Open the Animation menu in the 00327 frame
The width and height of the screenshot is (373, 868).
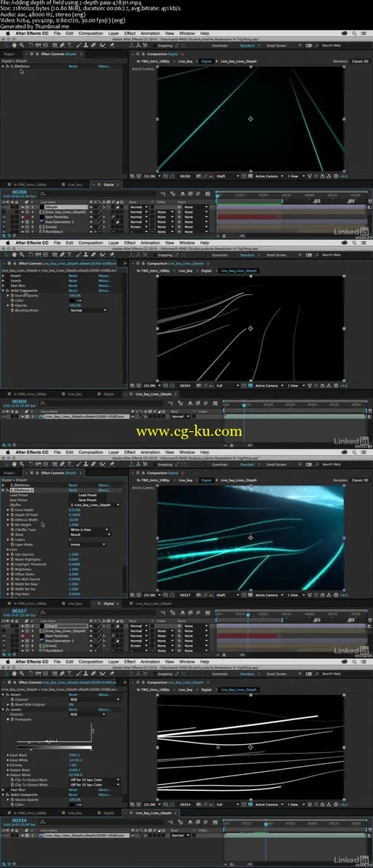coord(150,451)
